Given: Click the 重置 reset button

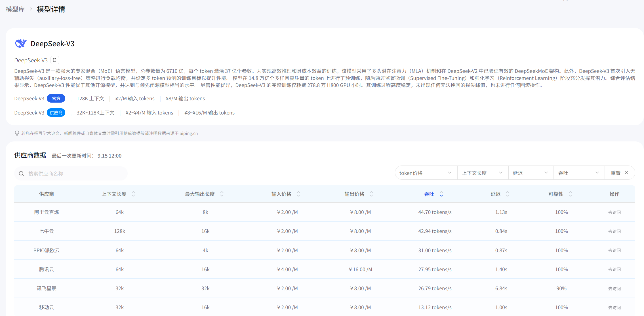Looking at the screenshot, I should pos(620,173).
